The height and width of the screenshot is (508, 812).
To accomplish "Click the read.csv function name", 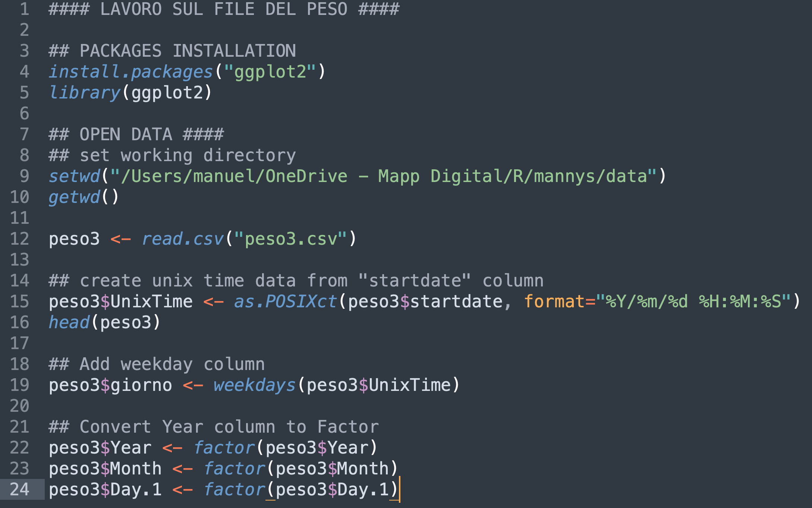I will pyautogui.click(x=183, y=239).
